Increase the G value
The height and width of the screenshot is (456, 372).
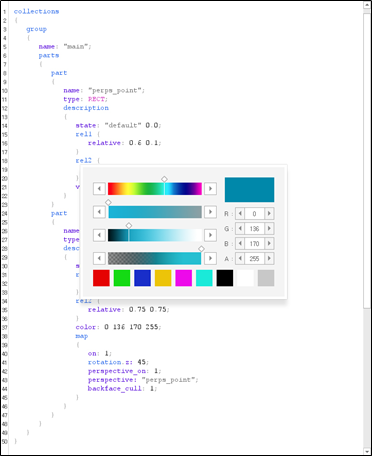pyautogui.click(x=269, y=228)
